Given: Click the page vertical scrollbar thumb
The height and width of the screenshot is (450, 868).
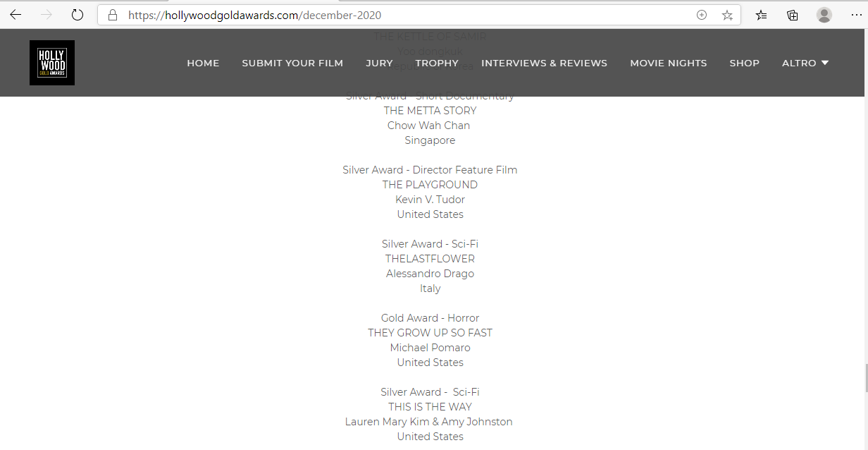Looking at the screenshot, I should coord(864,377).
